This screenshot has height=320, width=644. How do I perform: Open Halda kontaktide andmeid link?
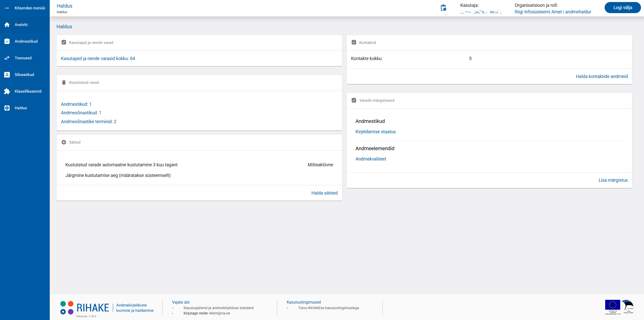[602, 76]
